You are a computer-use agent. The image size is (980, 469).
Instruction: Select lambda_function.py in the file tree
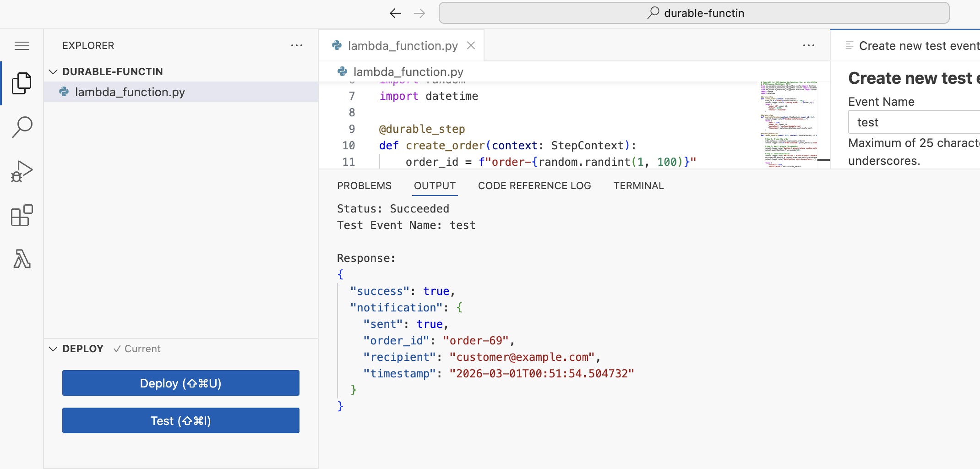tap(130, 92)
